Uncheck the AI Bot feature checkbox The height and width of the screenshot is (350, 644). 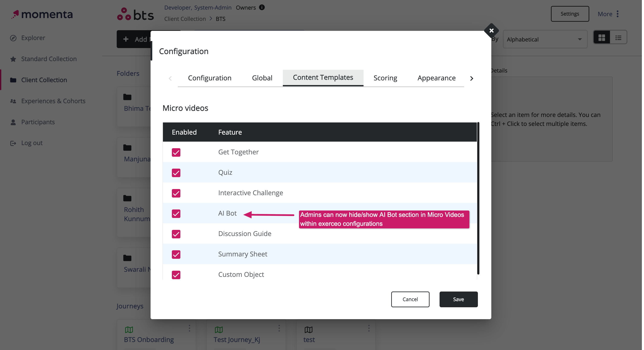pyautogui.click(x=176, y=214)
